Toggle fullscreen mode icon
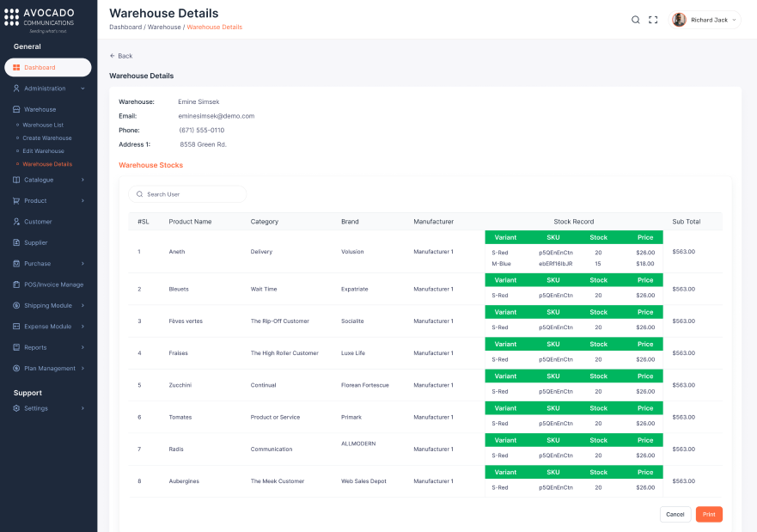 [653, 20]
